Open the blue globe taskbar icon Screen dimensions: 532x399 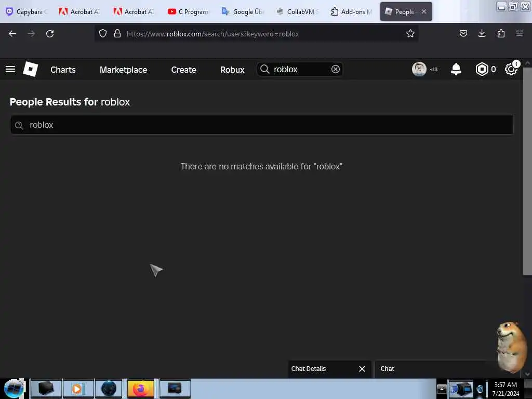click(x=109, y=389)
